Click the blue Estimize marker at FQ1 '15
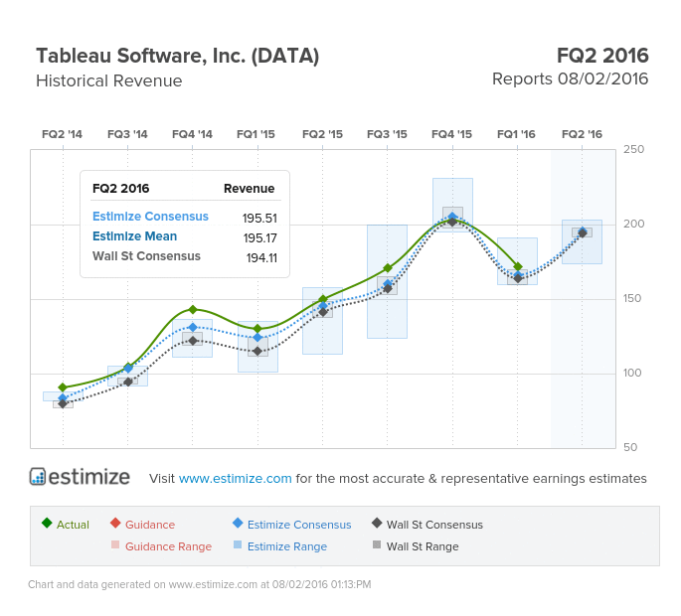 [x=257, y=337]
